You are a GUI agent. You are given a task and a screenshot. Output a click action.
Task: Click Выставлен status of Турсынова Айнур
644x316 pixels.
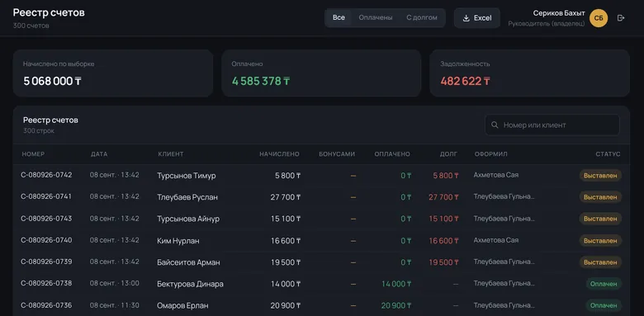pyautogui.click(x=600, y=219)
